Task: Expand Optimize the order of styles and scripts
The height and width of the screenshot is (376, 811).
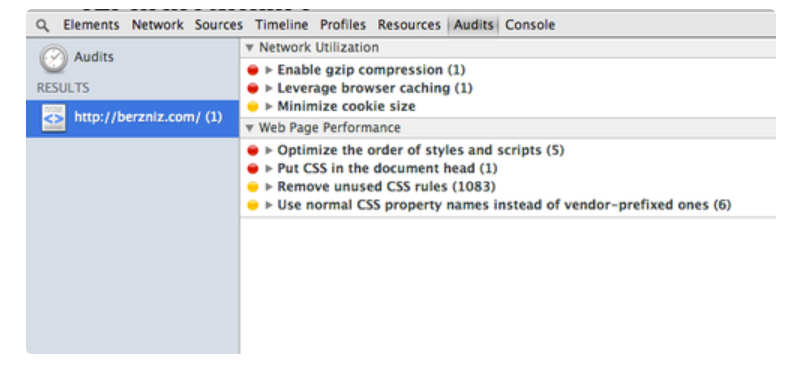Action: 268,151
